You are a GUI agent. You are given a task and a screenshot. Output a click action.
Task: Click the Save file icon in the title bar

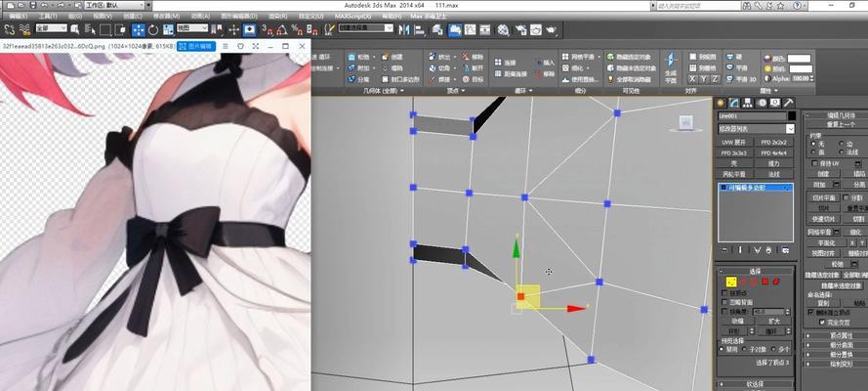coord(34,5)
